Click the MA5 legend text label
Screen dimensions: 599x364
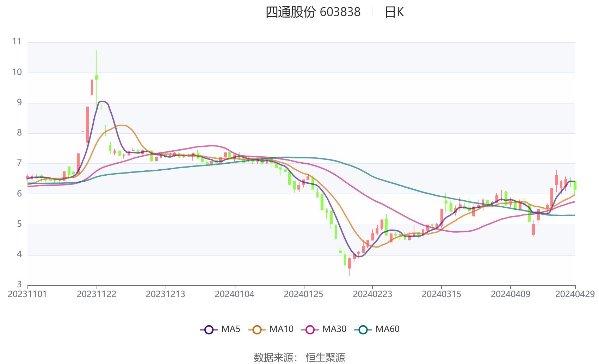(x=231, y=330)
